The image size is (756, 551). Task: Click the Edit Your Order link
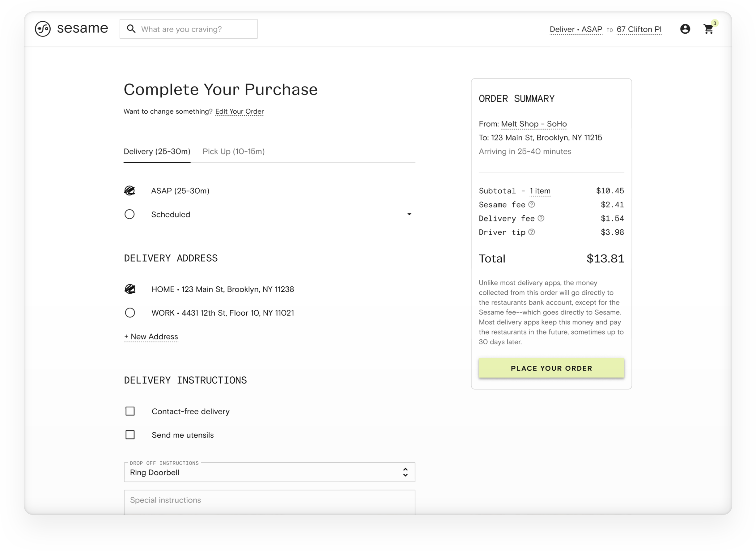point(239,111)
